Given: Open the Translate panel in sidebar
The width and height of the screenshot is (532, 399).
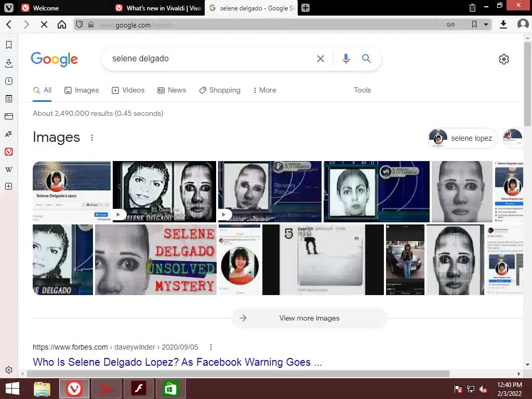Looking at the screenshot, I should (x=9, y=134).
